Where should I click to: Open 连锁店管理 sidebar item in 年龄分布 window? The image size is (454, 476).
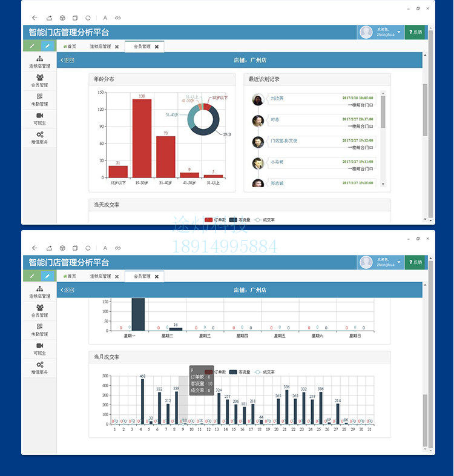pyautogui.click(x=40, y=62)
